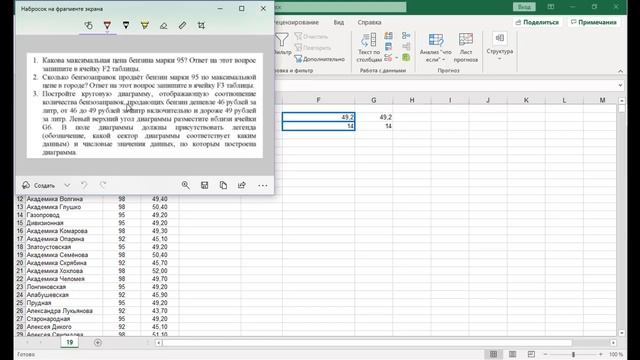Click the Поделиться button

537,22
